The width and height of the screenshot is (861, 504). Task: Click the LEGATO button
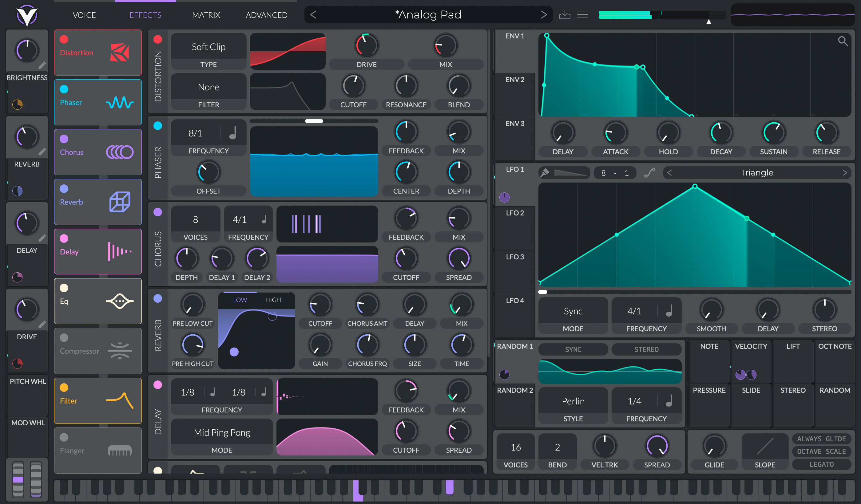point(821,464)
